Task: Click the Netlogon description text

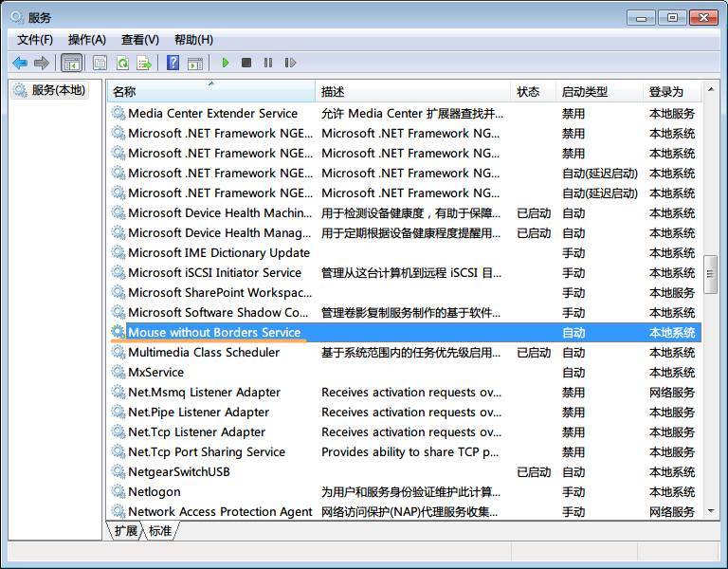Action: click(x=410, y=491)
